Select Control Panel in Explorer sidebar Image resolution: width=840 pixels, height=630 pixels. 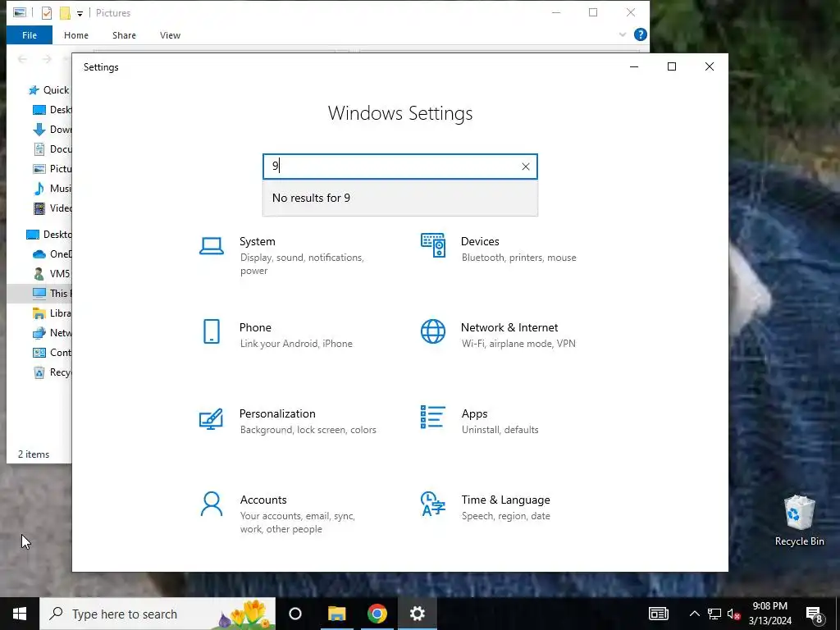52,353
